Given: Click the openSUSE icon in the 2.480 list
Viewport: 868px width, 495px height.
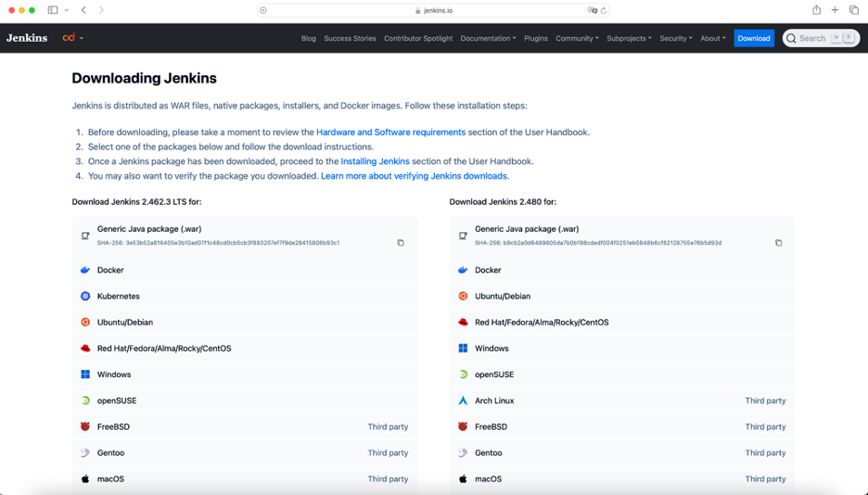Looking at the screenshot, I should pyautogui.click(x=463, y=374).
